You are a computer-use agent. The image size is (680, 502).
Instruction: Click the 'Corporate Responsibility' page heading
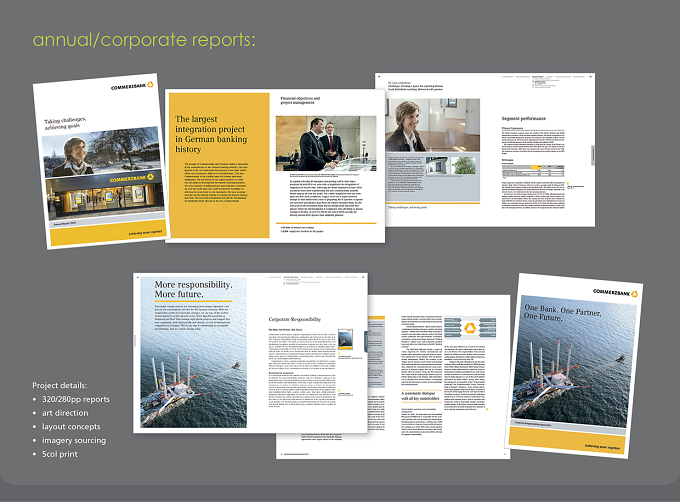294,319
